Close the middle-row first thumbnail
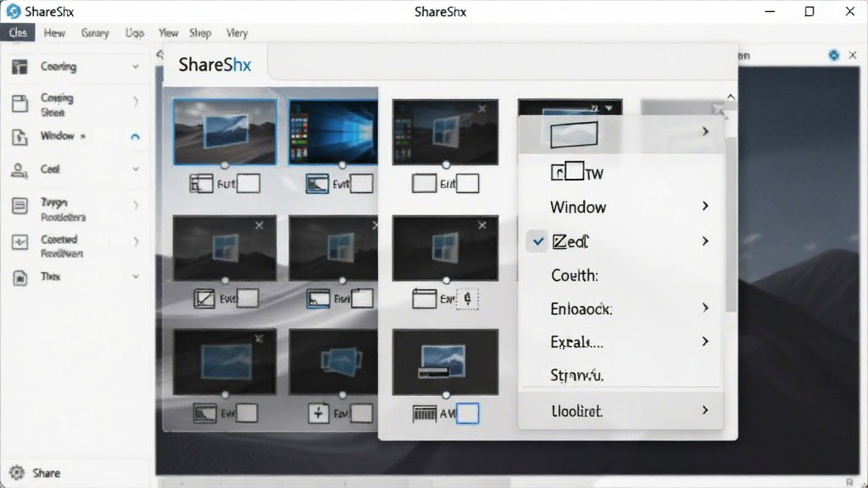Viewport: 868px width, 488px height. [x=259, y=225]
